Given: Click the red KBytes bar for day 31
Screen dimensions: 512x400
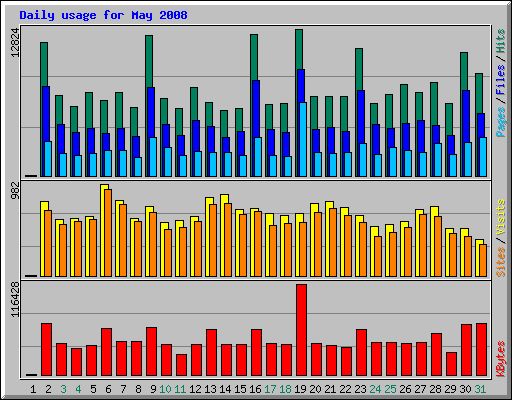Looking at the screenshot, I should pos(481,350).
